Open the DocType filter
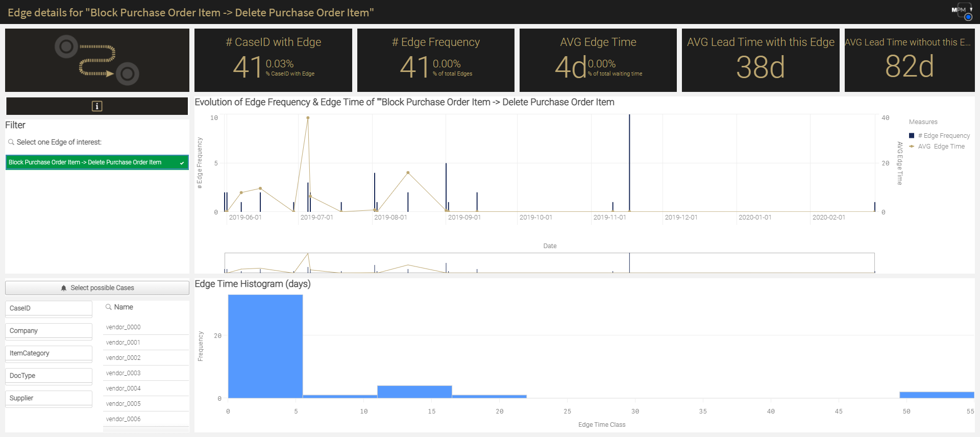The height and width of the screenshot is (437, 980). (x=48, y=376)
